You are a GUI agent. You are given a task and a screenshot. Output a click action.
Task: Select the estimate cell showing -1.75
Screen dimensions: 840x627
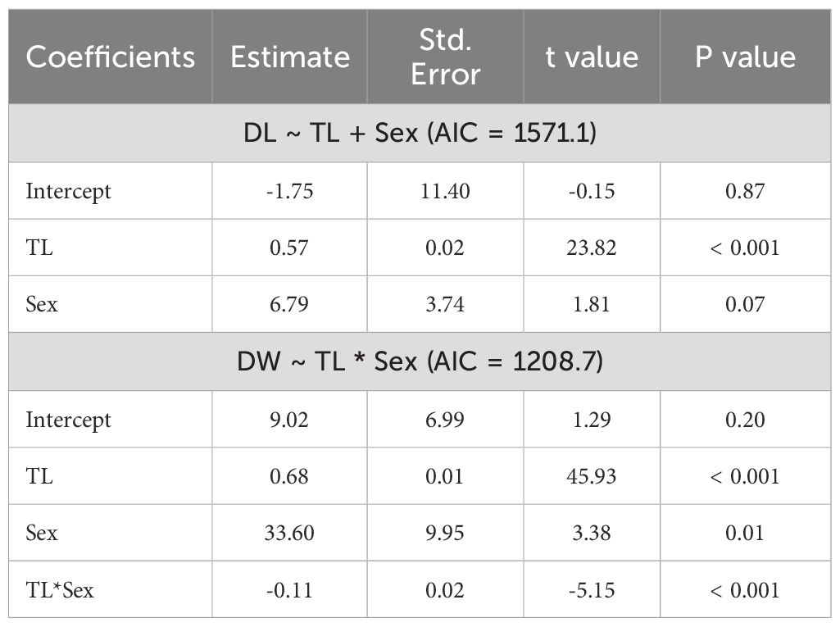(x=290, y=191)
